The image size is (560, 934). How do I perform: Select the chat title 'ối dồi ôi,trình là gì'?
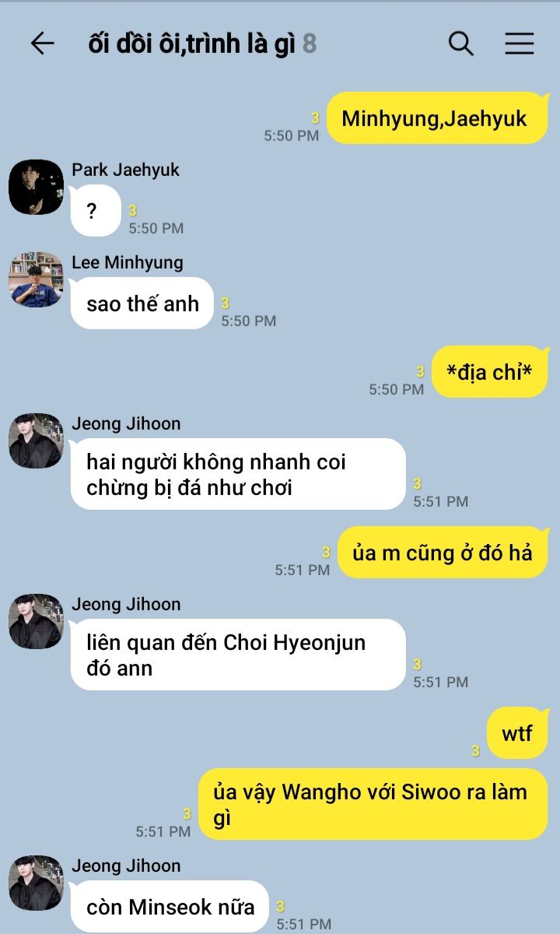coord(192,44)
